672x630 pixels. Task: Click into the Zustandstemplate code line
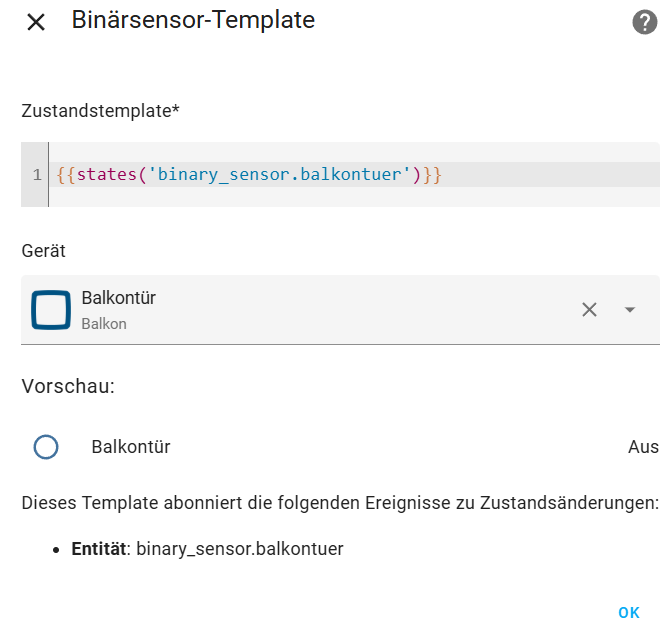250,175
